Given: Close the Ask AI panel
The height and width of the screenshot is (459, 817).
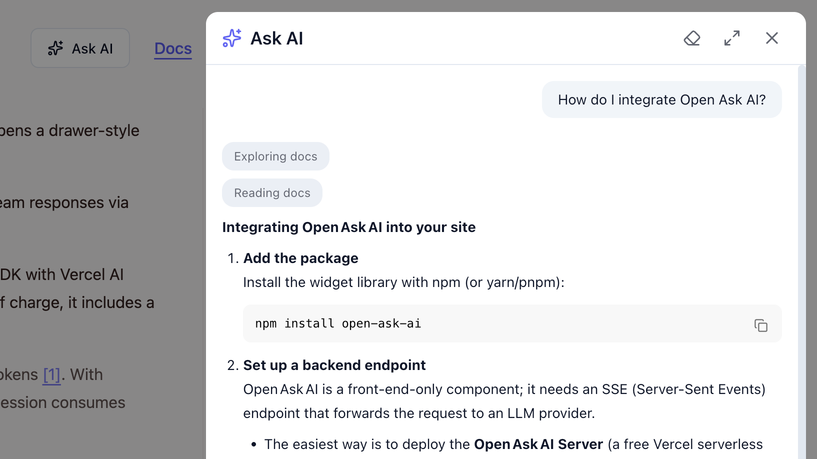Looking at the screenshot, I should tap(772, 38).
